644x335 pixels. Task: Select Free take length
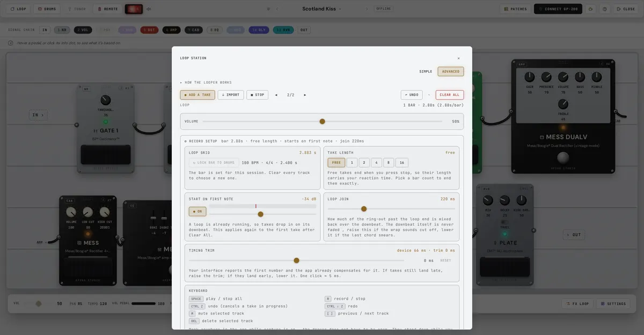tap(336, 162)
